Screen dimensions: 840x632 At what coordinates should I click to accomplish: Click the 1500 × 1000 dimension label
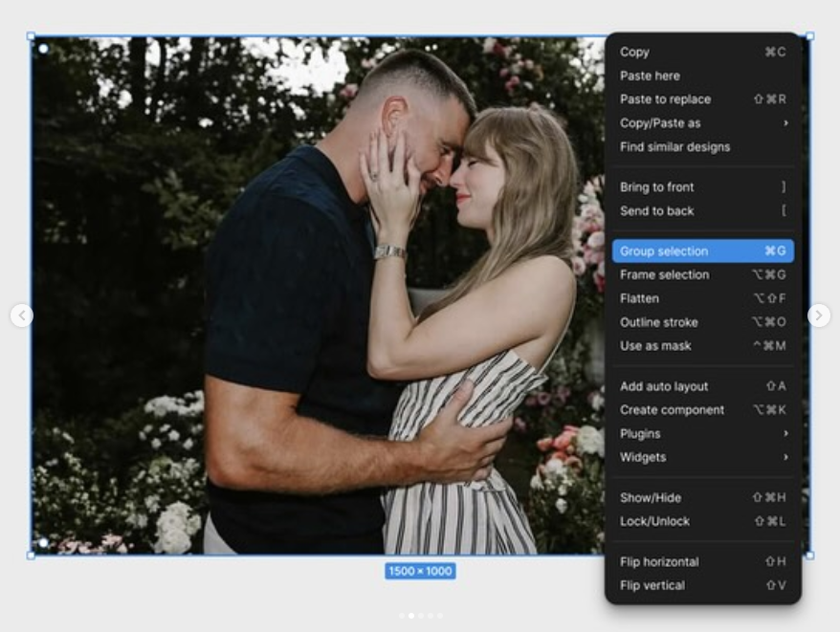pyautogui.click(x=420, y=571)
